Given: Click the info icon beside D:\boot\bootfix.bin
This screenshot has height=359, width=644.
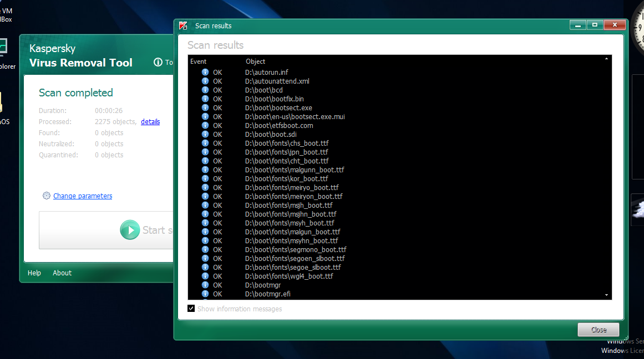Looking at the screenshot, I should (205, 99).
